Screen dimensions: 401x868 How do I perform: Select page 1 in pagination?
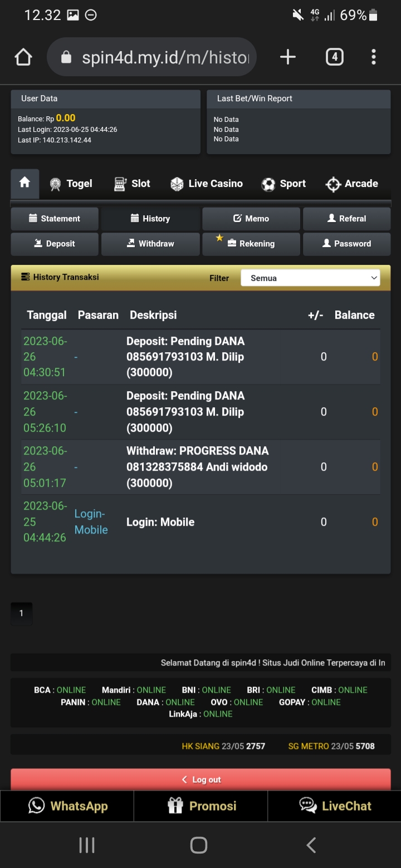(x=22, y=613)
